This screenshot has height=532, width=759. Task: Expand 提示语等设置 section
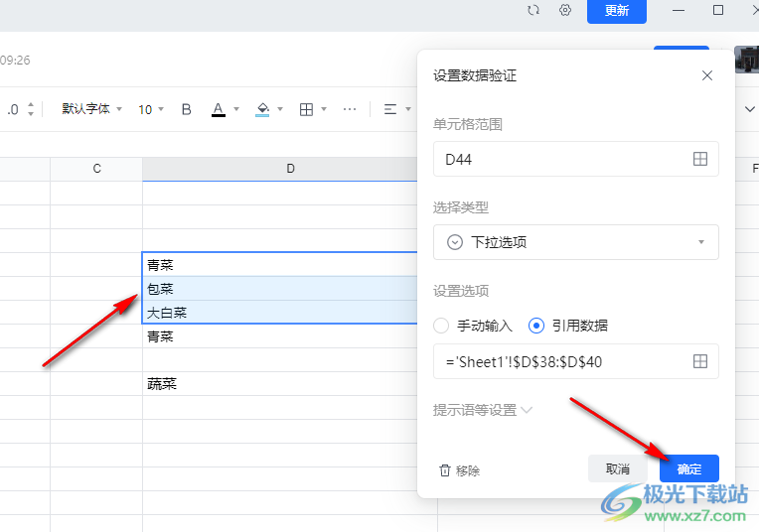point(483,410)
